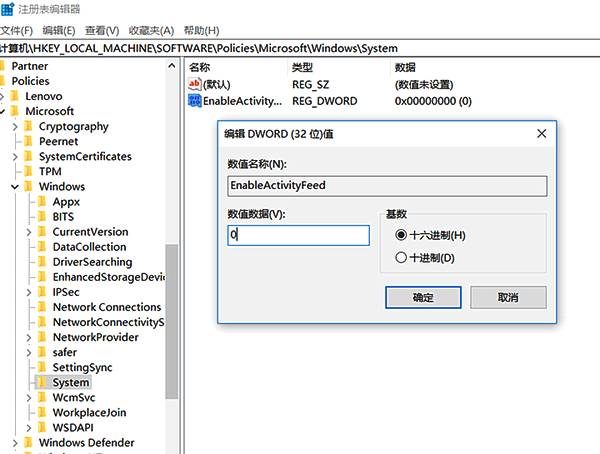Open the 帮助(H) menu
Viewport: 600px width, 454px height.
[201, 30]
